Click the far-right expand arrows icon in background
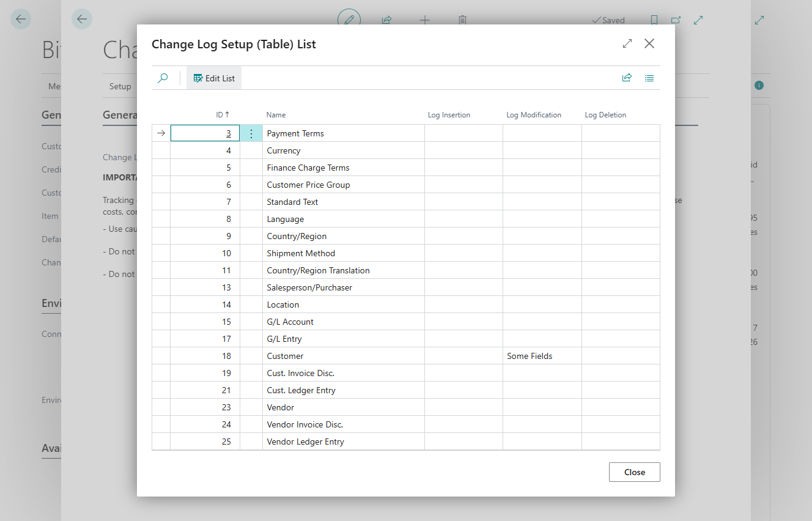812x521 pixels. (759, 20)
